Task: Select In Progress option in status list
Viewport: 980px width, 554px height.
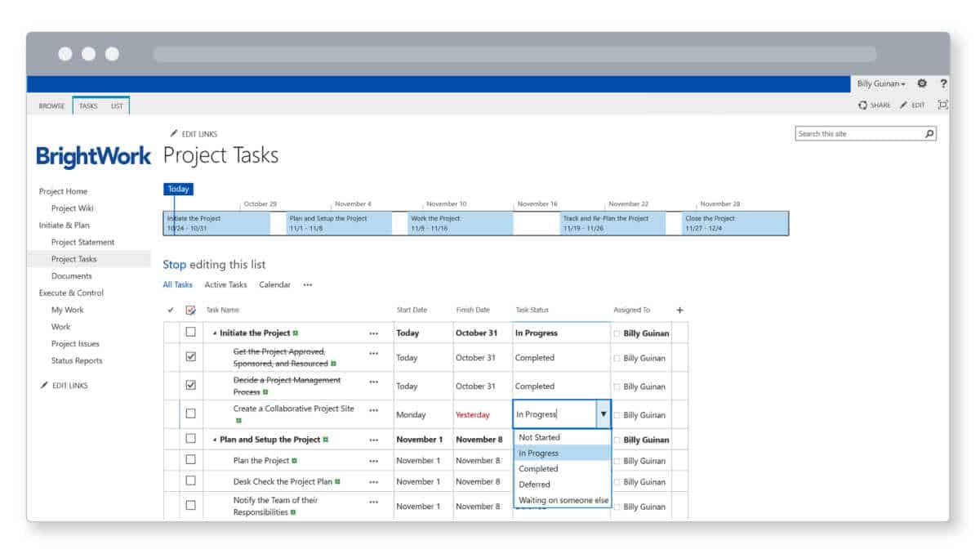Action: pos(563,453)
